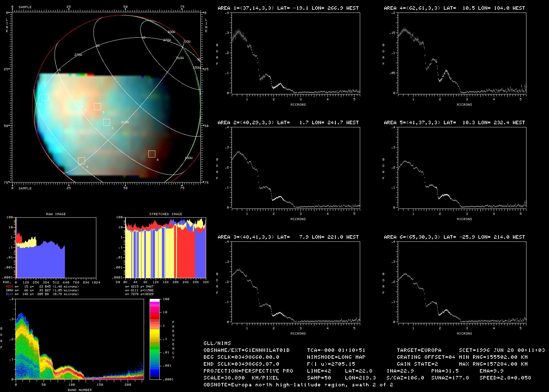Click the PROJECTION=PERSPECTIVE label
Viewport: 549px width, 392px height.
(x=248, y=371)
